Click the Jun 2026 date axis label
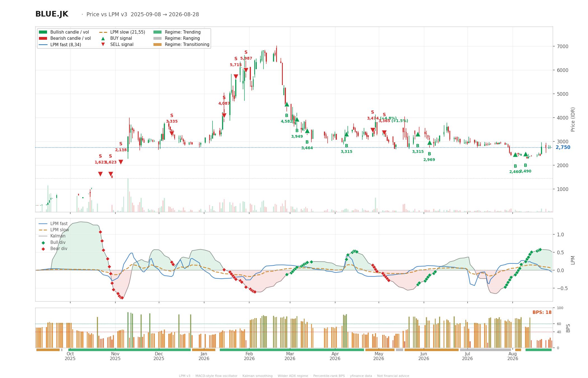The height and width of the screenshot is (378, 588). (424, 356)
